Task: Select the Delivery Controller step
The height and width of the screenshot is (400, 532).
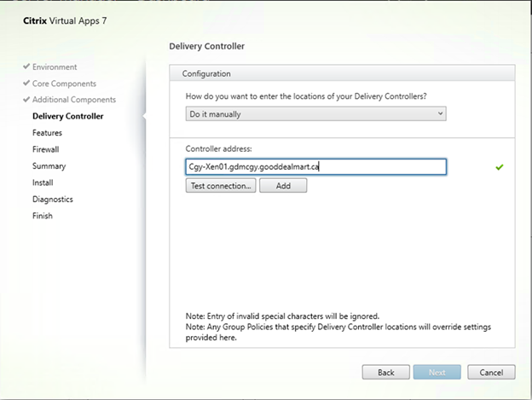Action: (x=68, y=116)
